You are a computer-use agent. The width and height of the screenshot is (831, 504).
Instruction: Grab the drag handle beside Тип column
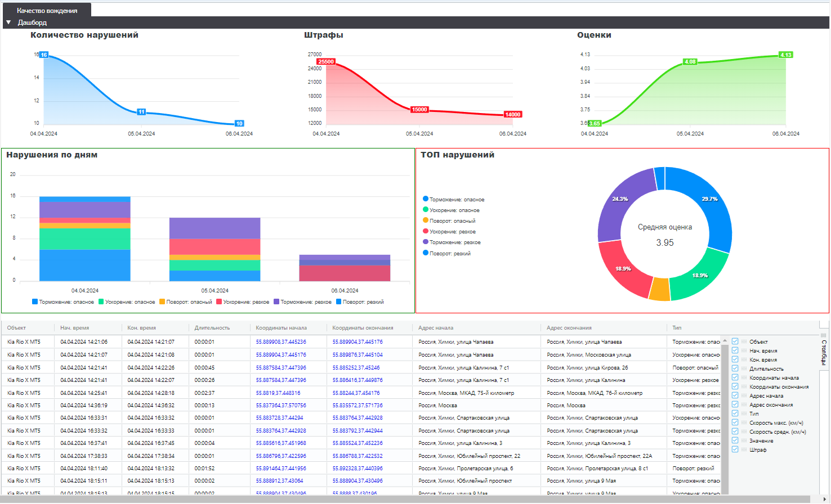(x=744, y=413)
